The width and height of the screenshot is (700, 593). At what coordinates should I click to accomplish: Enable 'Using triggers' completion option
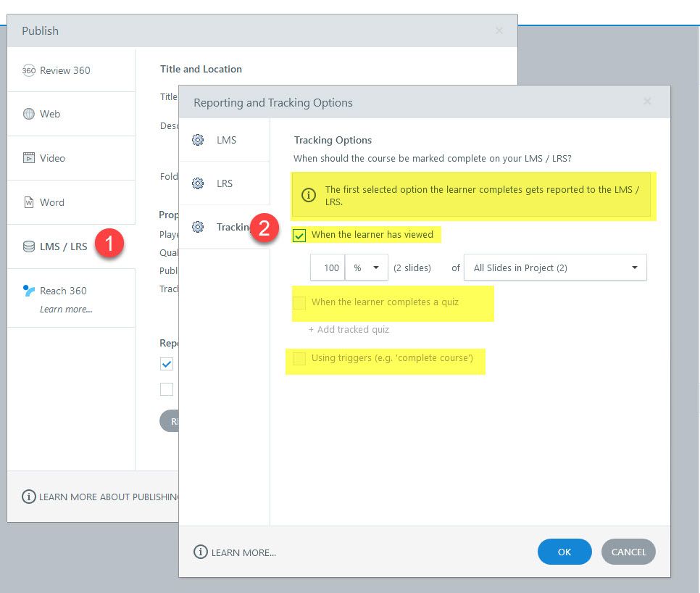(x=299, y=358)
